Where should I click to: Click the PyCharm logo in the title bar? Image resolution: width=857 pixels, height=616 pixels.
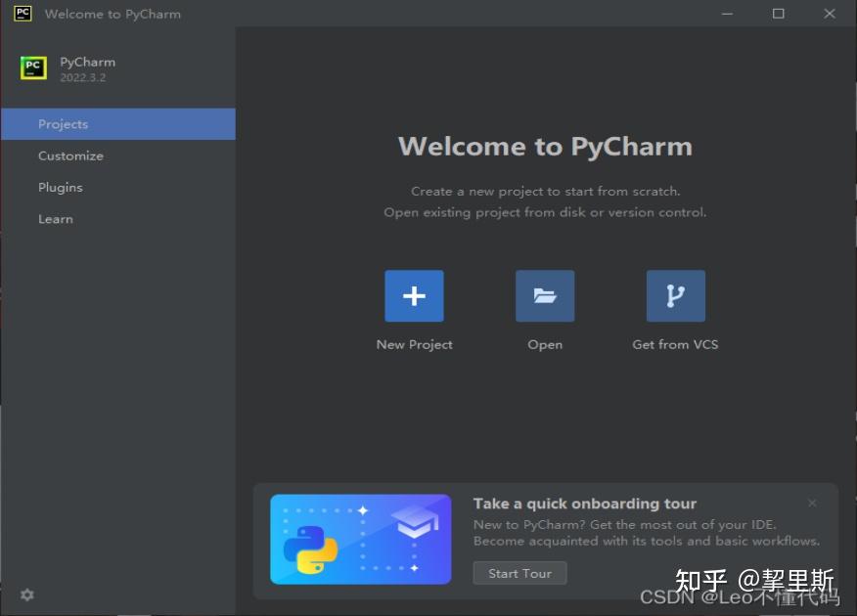pyautogui.click(x=23, y=14)
